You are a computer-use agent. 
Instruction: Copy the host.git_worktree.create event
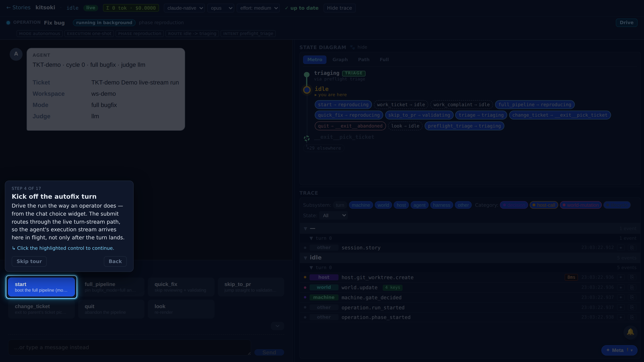[x=632, y=277]
